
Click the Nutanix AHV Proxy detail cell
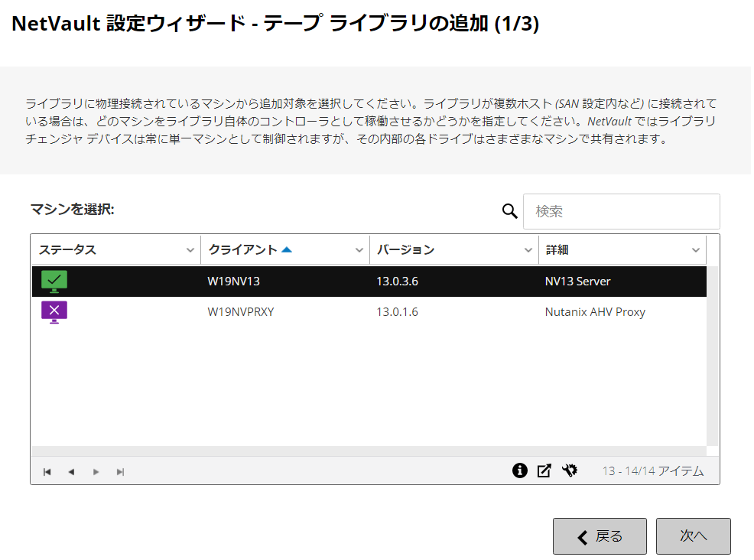tap(595, 312)
